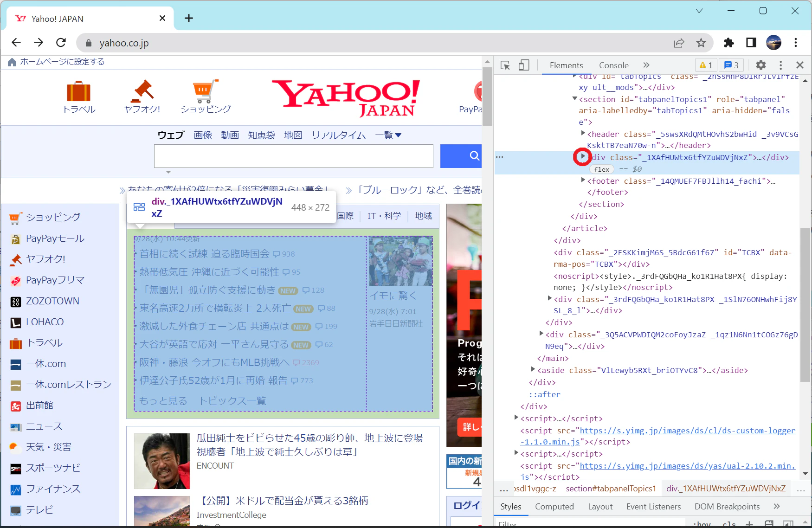Reload the Yahoo Japan page
This screenshot has height=528, width=812.
click(61, 43)
